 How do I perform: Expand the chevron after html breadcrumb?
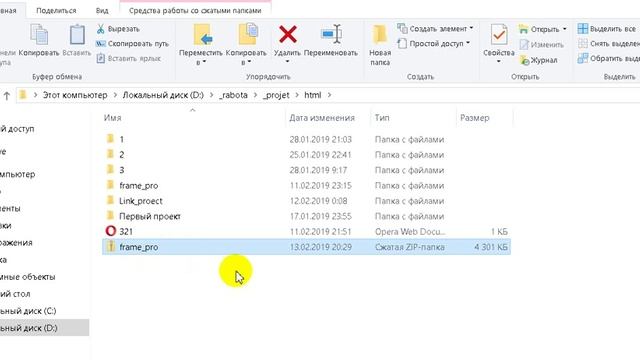329,95
